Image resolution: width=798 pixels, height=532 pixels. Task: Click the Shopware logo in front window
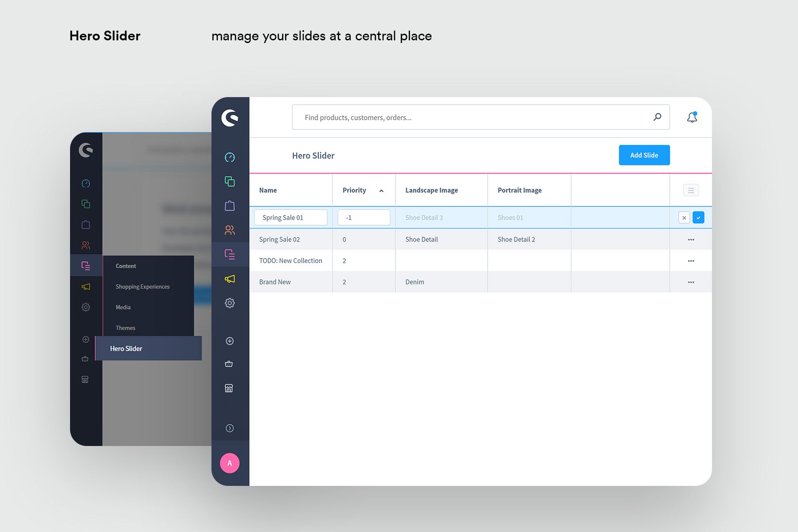230,118
